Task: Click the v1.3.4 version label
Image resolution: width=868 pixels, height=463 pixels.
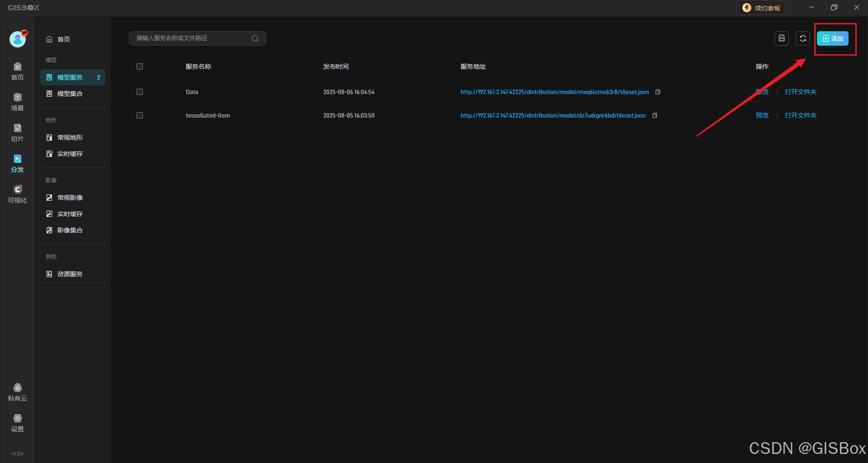Action: pos(18,454)
